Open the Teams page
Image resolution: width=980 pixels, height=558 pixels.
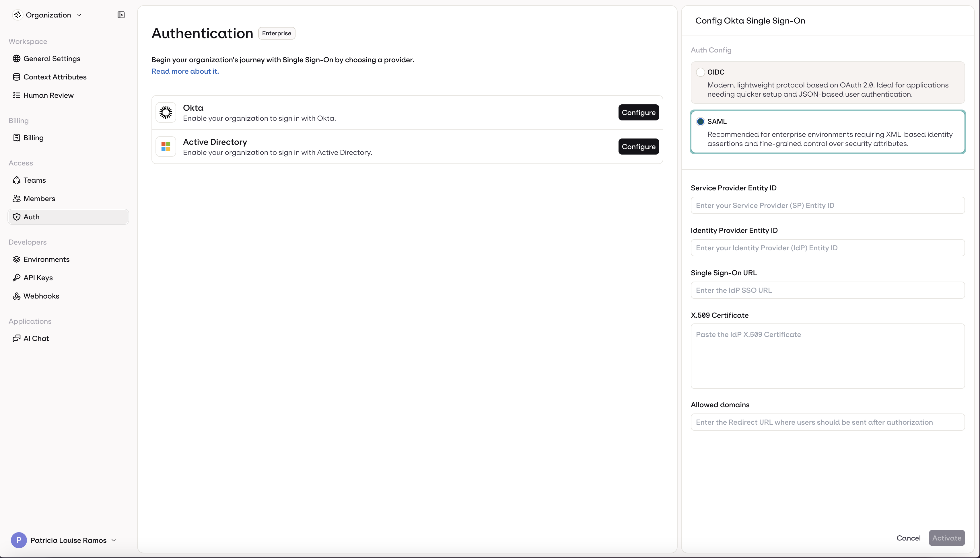click(34, 180)
